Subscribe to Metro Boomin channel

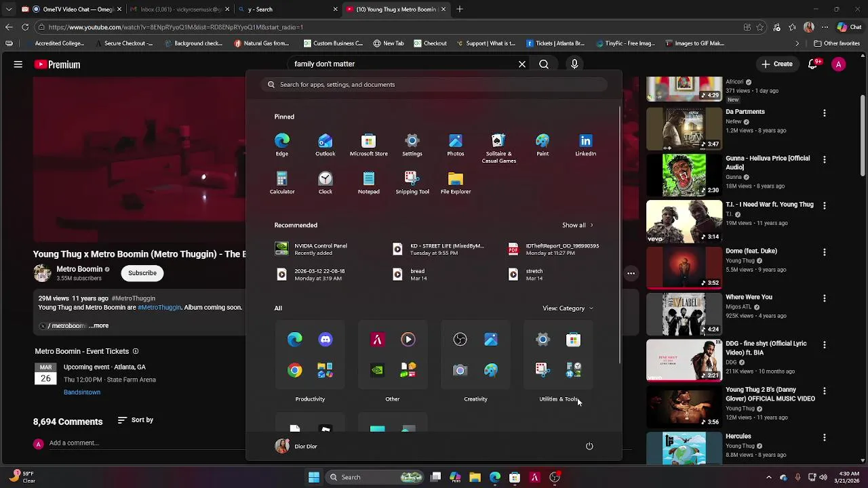click(x=142, y=273)
